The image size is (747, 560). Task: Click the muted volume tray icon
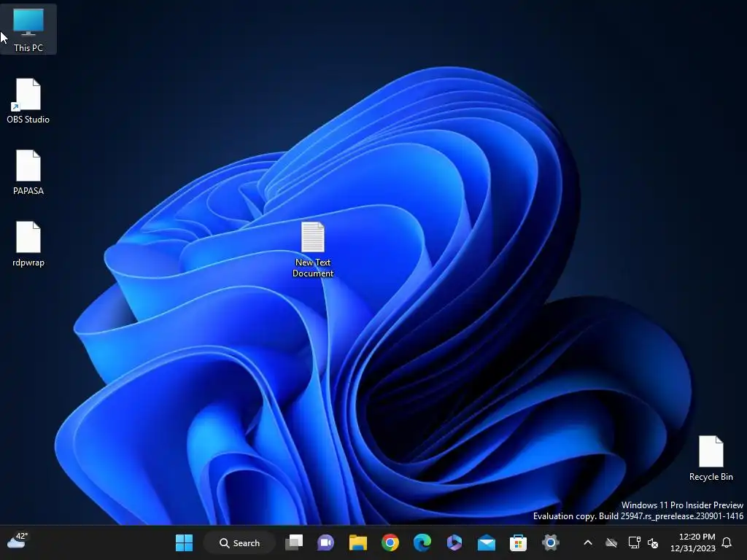tap(653, 542)
